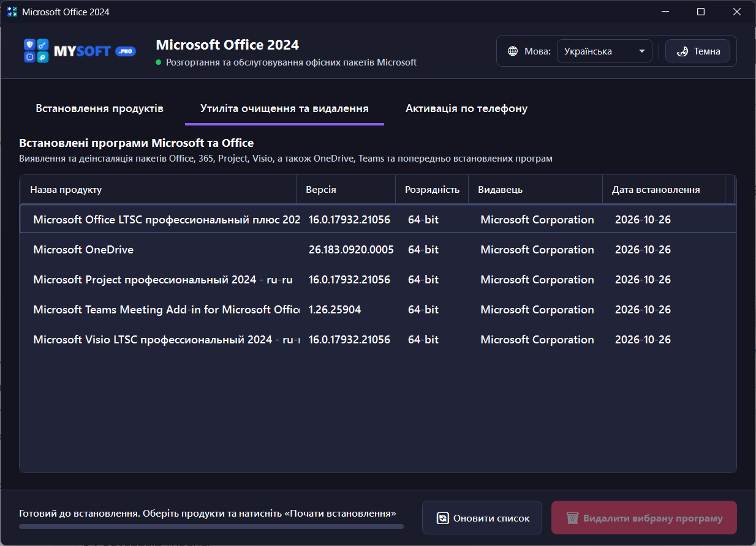The height and width of the screenshot is (546, 756).
Task: Click the Видалити вибрану програму button
Action: (x=644, y=518)
